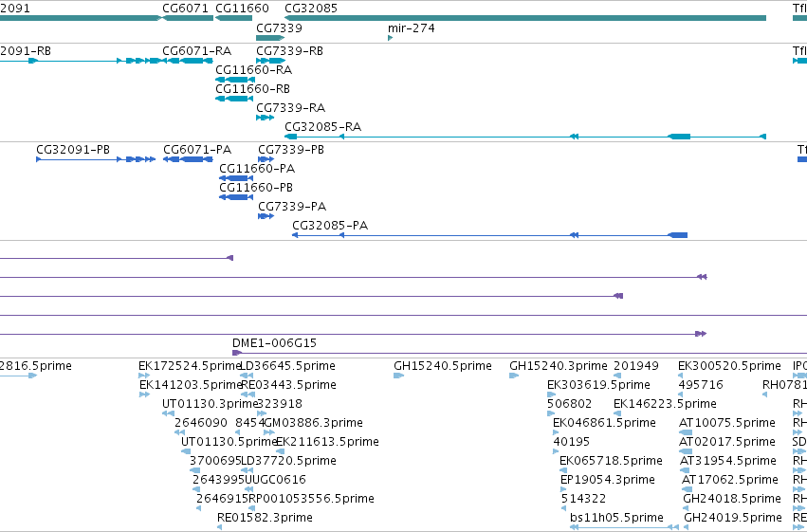Select EST AT10075.5prime
The image size is (807, 532).
click(x=727, y=423)
